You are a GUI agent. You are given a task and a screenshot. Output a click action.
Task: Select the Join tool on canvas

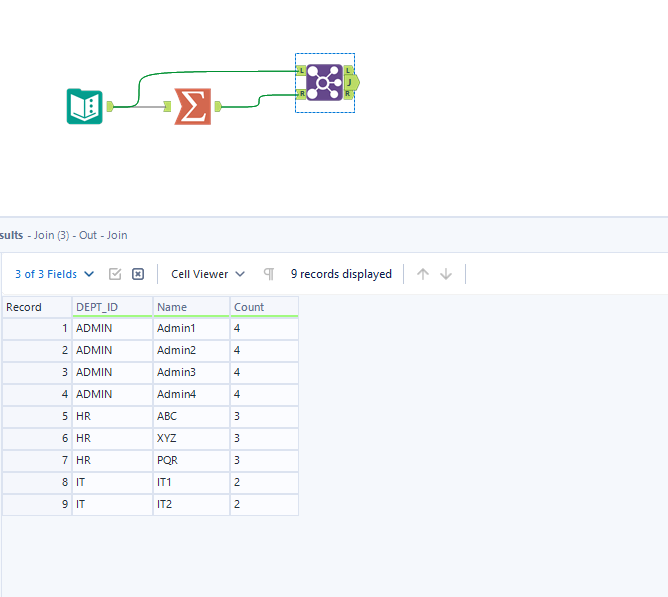(x=324, y=83)
